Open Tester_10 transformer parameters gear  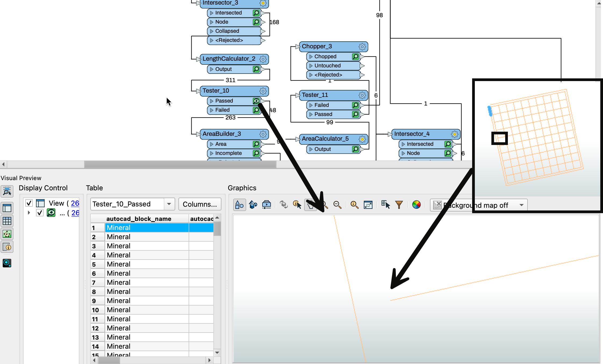[263, 91]
